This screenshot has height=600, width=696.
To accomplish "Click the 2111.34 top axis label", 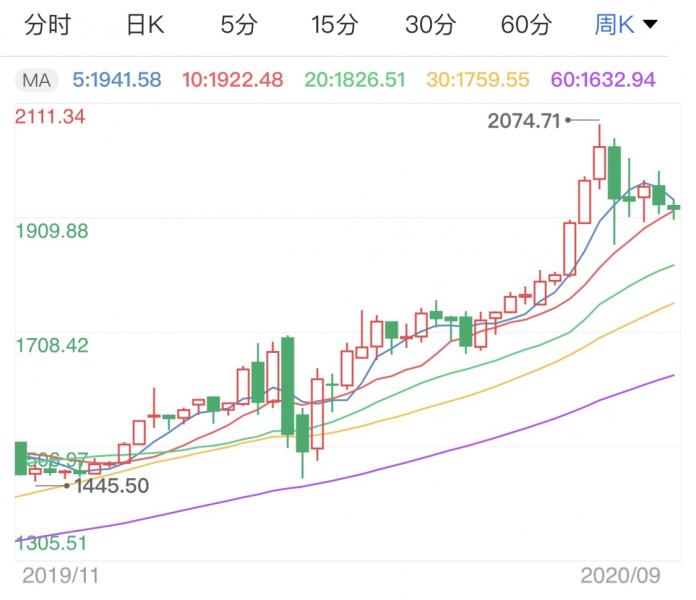I will click(x=50, y=118).
